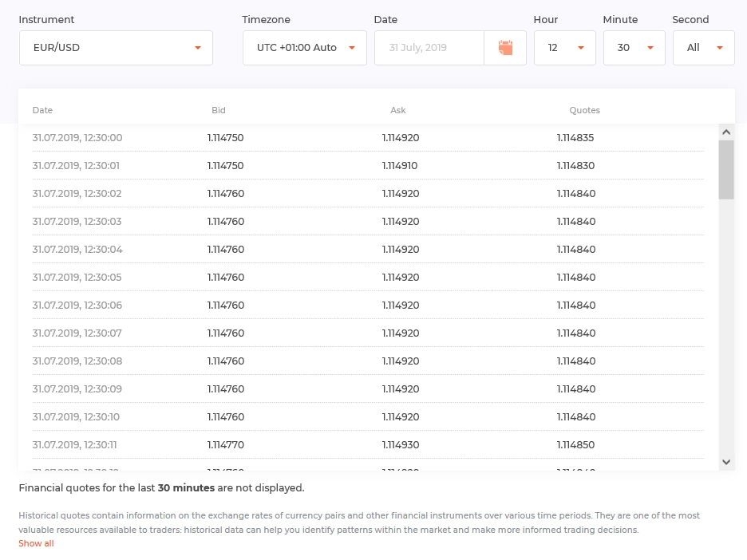Open the Second filter set to All
747x560 pixels.
click(x=703, y=48)
